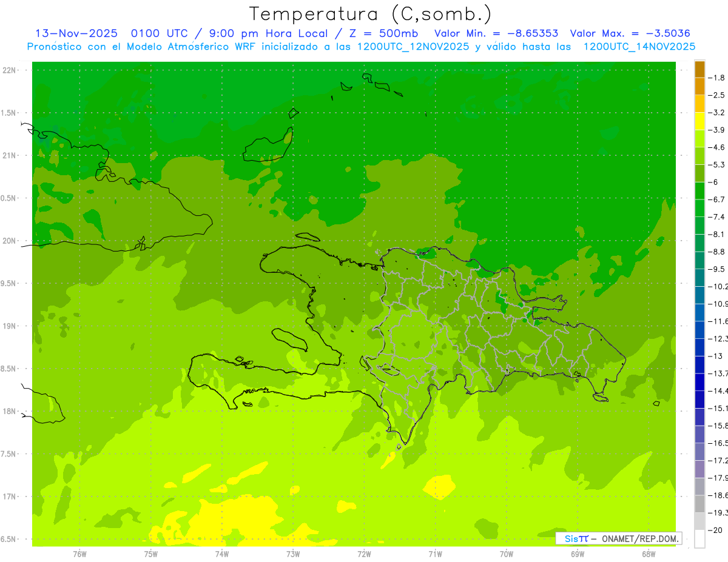728x562 pixels.
Task: Click the '-2.5' colorbar value
Action: pyautogui.click(x=716, y=95)
